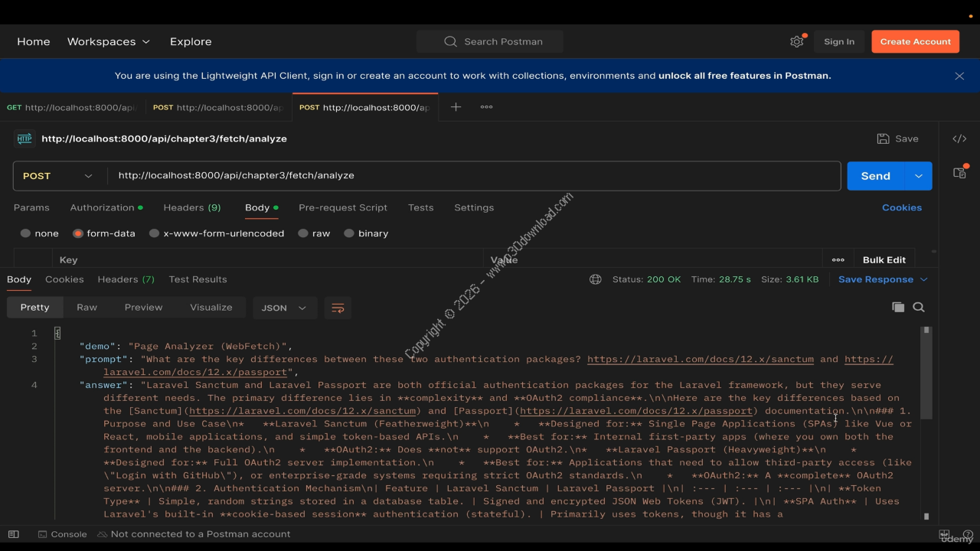Open the POST method dropdown
Viewport: 980px width, 551px height.
pyautogui.click(x=58, y=176)
